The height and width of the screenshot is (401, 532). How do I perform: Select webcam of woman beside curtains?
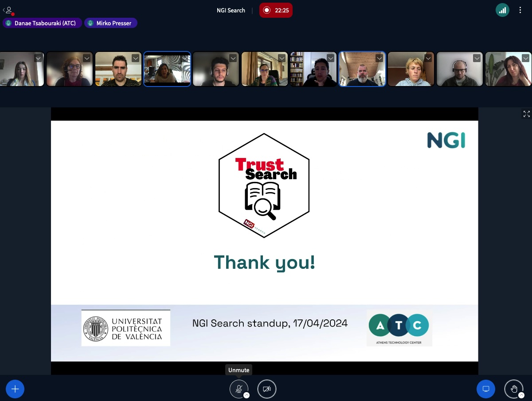pos(265,69)
